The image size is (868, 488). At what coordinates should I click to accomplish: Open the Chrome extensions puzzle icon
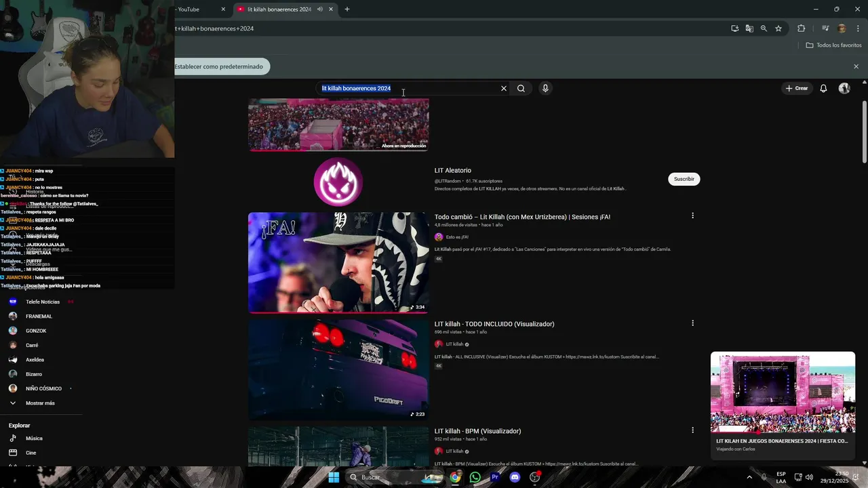point(801,28)
